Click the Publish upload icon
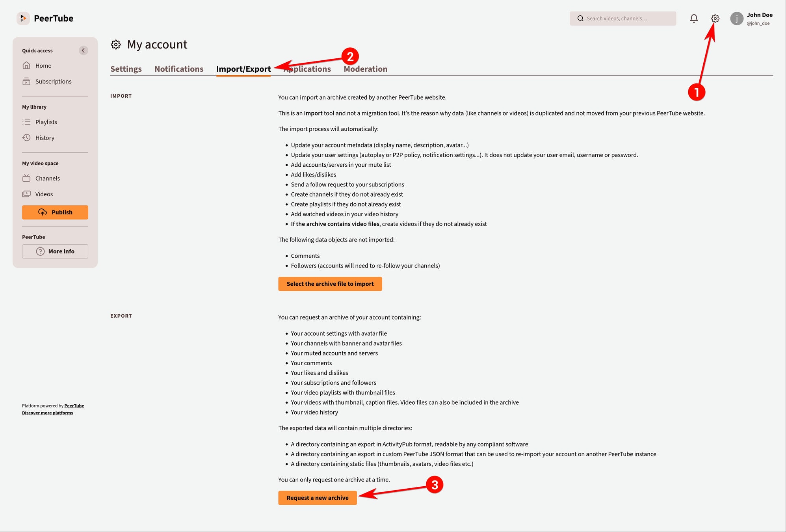The image size is (786, 532). point(43,212)
